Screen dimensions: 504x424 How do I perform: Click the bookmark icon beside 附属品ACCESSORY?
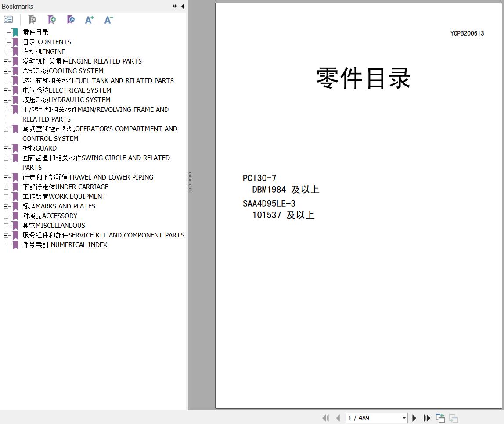point(15,216)
